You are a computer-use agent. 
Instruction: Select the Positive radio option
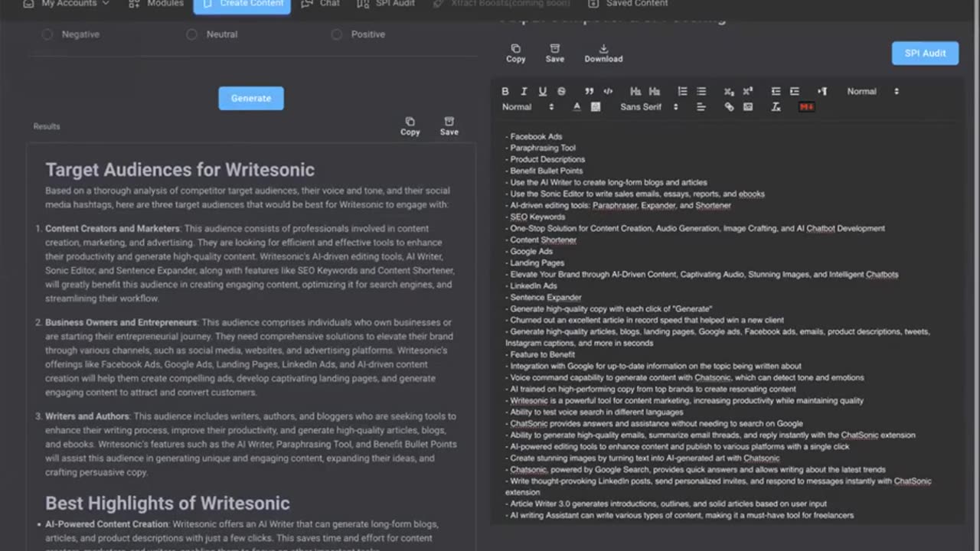click(x=336, y=34)
